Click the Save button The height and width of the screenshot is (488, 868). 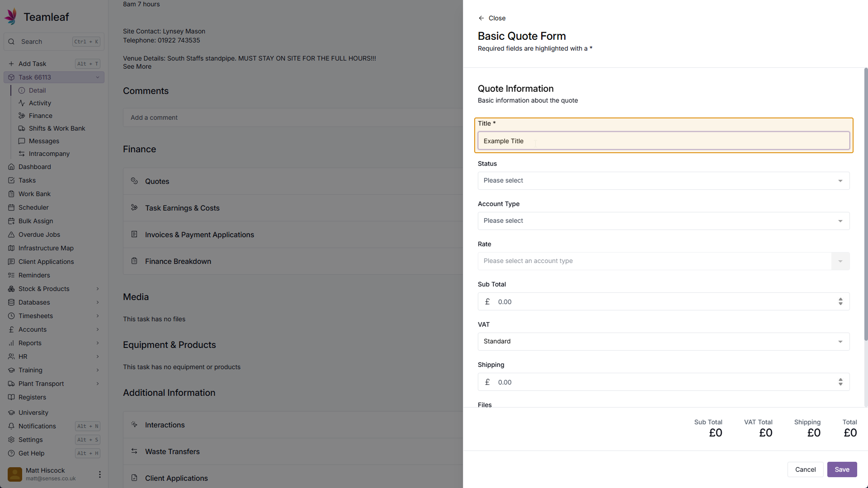(842, 469)
